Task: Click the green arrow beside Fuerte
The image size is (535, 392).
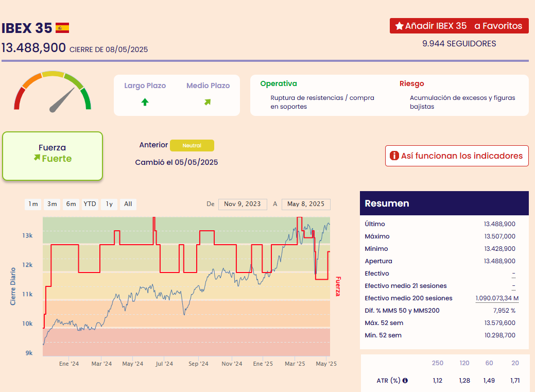Action: (37, 158)
